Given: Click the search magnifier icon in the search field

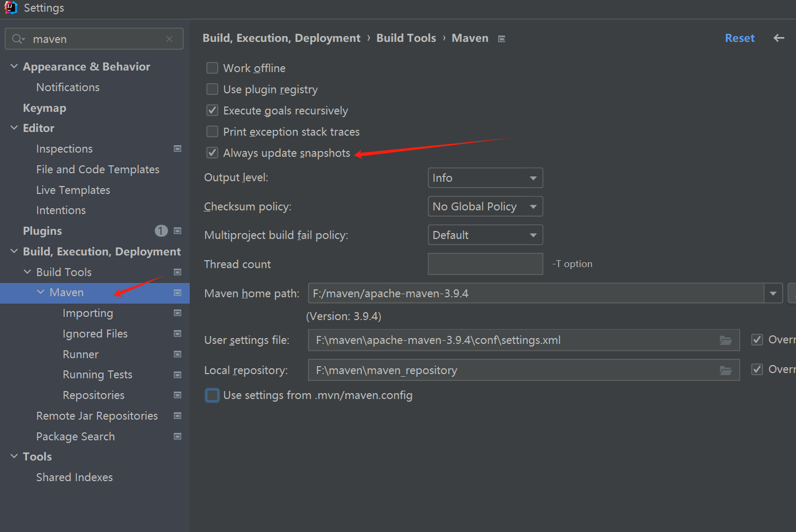Looking at the screenshot, I should click(18, 39).
